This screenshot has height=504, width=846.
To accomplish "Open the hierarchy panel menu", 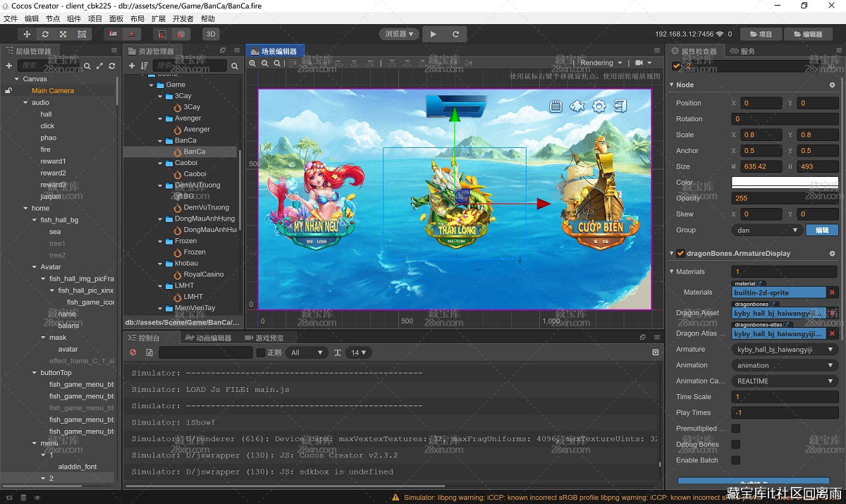I will tap(114, 51).
